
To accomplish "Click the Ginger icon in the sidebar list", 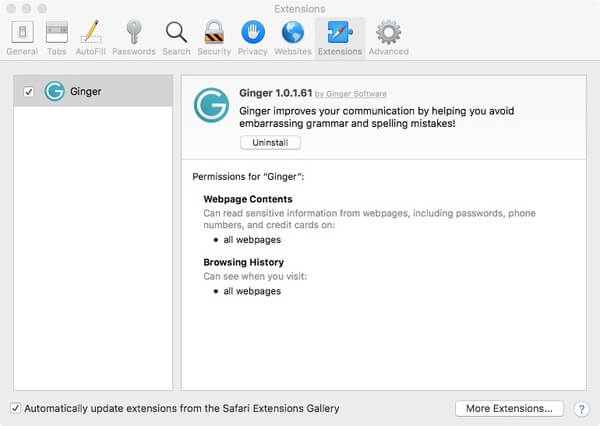I will pyautogui.click(x=54, y=91).
